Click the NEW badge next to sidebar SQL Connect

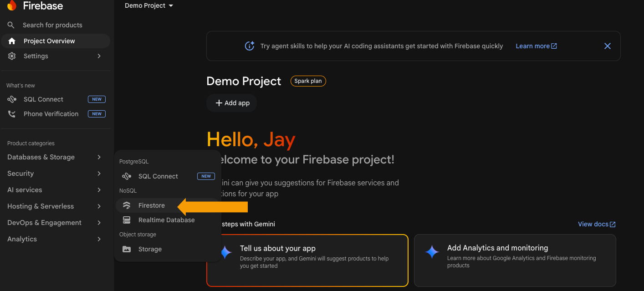[x=97, y=99]
